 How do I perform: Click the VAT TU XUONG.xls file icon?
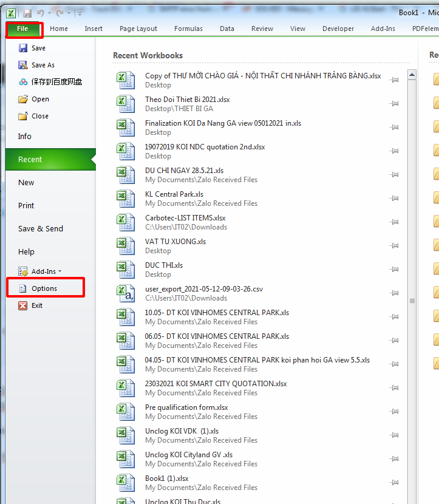(x=126, y=246)
